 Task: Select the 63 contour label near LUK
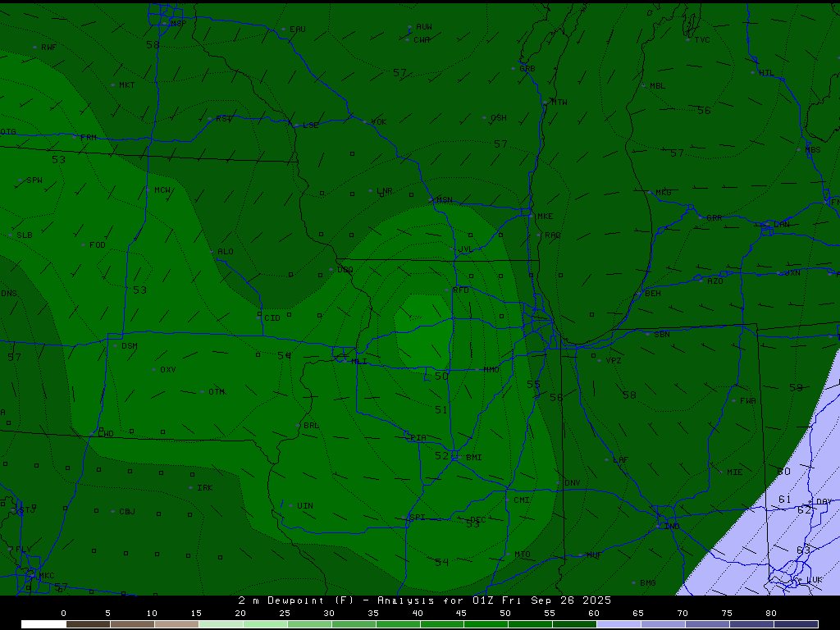pos(804,550)
